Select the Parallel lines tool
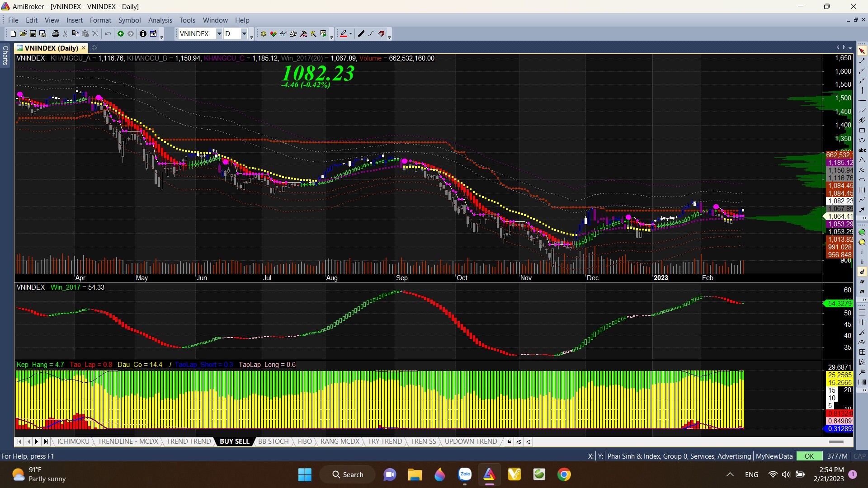The height and width of the screenshot is (488, 868). point(862,111)
